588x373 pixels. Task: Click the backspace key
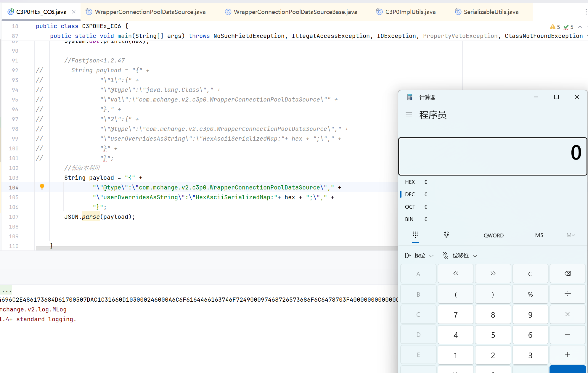(568, 274)
